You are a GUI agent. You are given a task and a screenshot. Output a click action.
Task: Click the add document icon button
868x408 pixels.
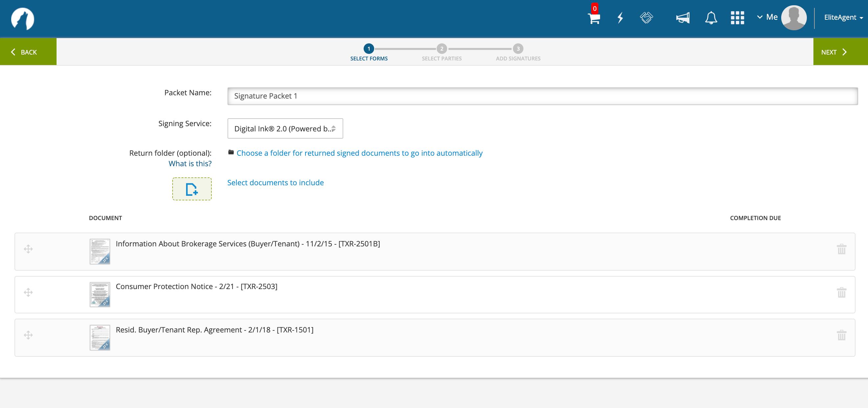(x=192, y=189)
